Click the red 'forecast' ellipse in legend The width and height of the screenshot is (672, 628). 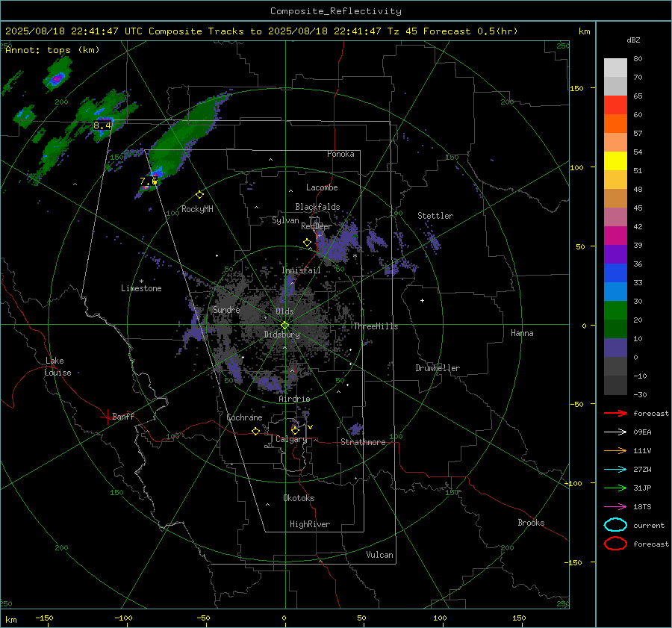pos(615,544)
